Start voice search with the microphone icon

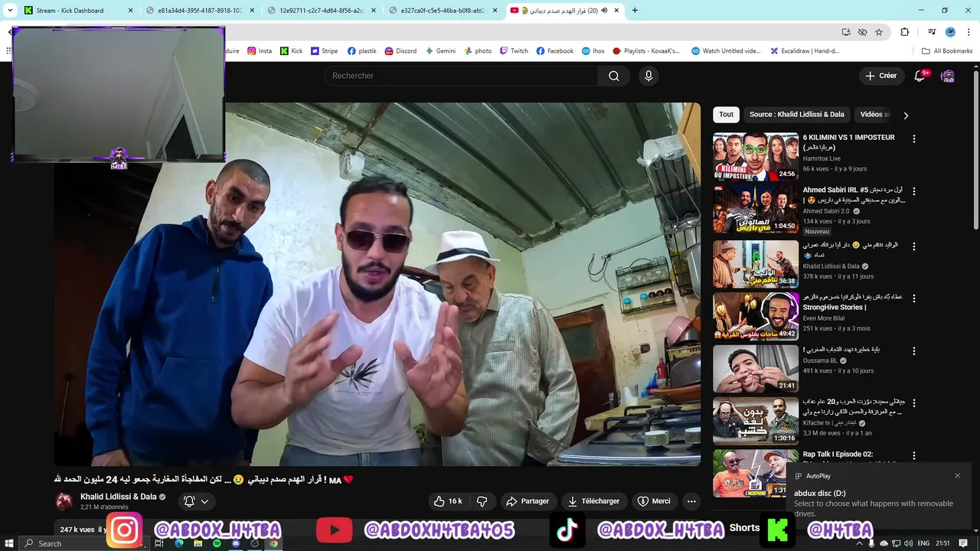[648, 76]
